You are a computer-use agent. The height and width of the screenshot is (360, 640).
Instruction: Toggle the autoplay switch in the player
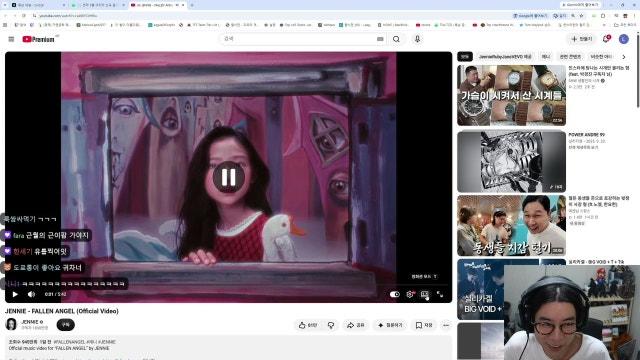pyautogui.click(x=394, y=294)
